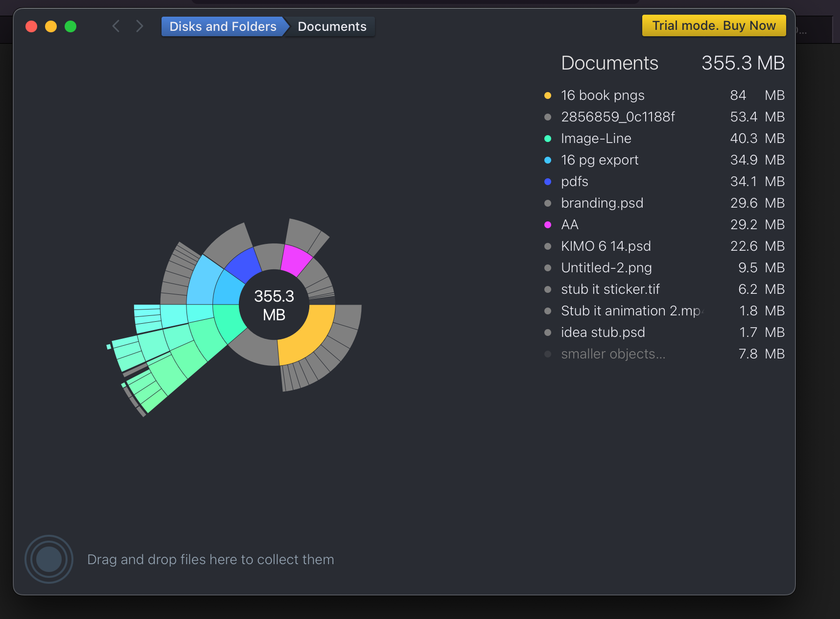Viewport: 840px width, 619px height.
Task: Select the 2856859_0c1188f list row
Action: [x=664, y=117]
